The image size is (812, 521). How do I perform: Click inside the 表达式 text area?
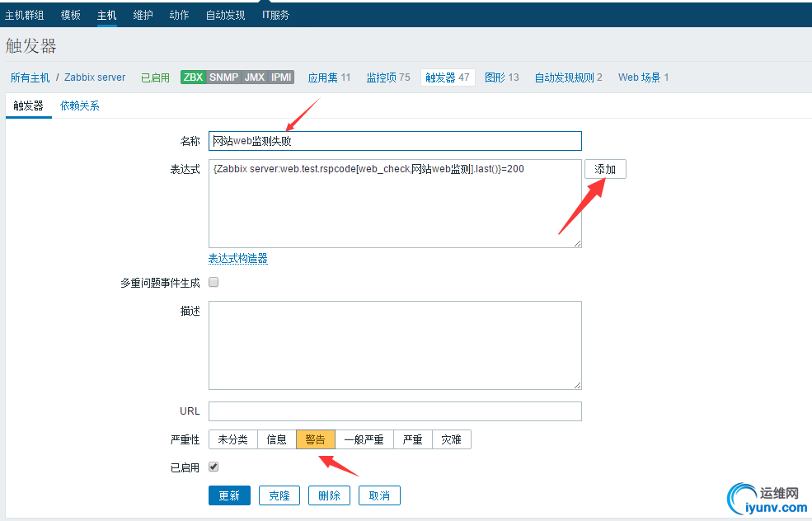[395, 204]
